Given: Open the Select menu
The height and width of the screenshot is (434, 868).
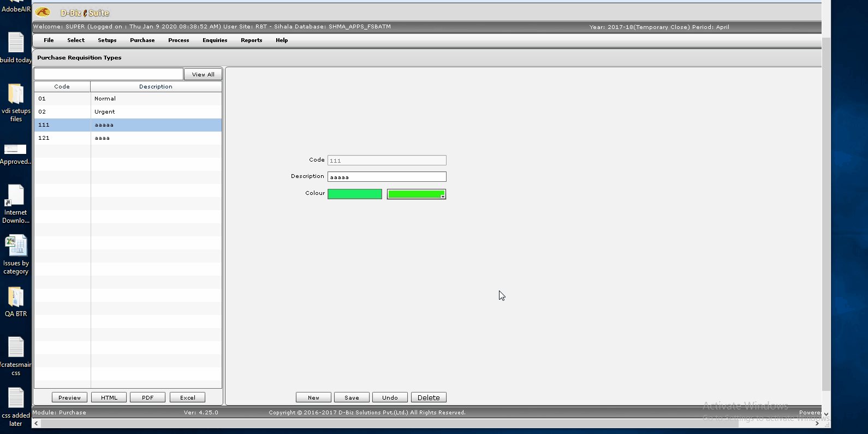Looking at the screenshot, I should point(76,40).
